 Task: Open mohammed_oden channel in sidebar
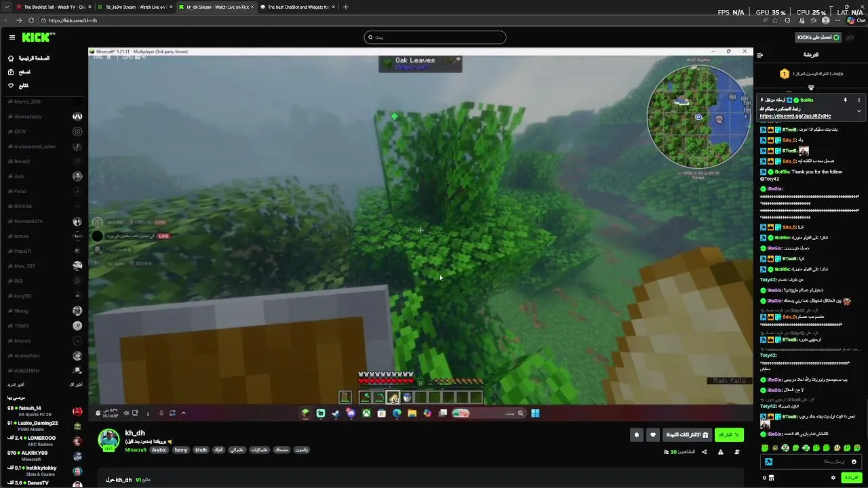[x=45, y=146]
